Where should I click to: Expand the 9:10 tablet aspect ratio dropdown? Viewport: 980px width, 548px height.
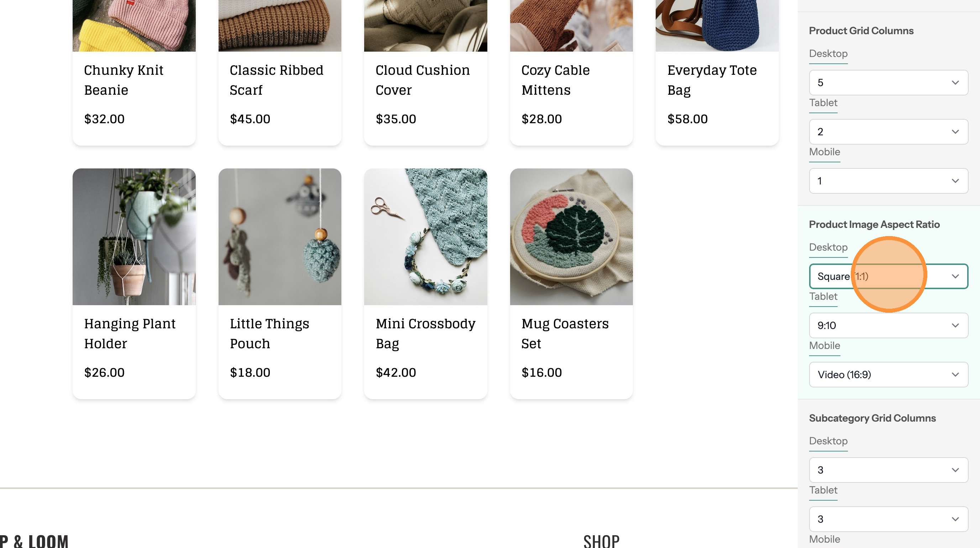tap(888, 325)
